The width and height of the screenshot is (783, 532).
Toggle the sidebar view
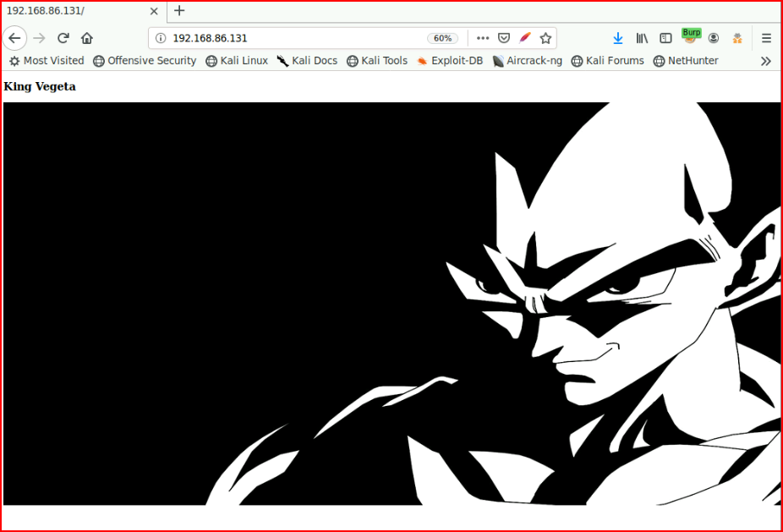[665, 38]
